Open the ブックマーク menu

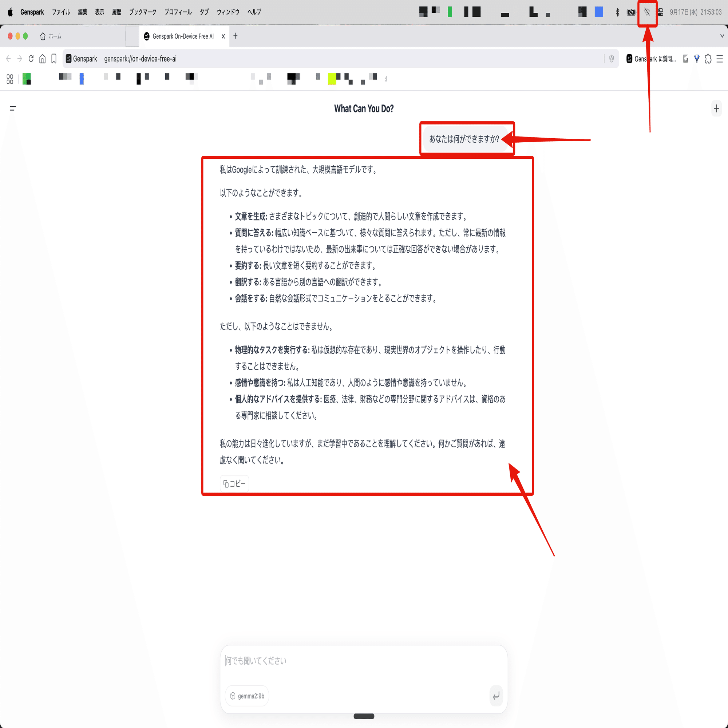pyautogui.click(x=143, y=12)
